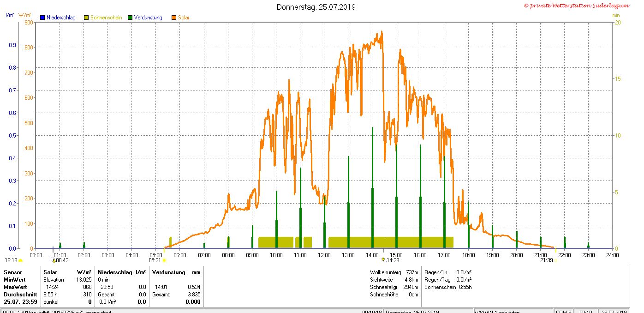
Task: Click the Schneehöhe 0cm reading
Action: click(394, 295)
